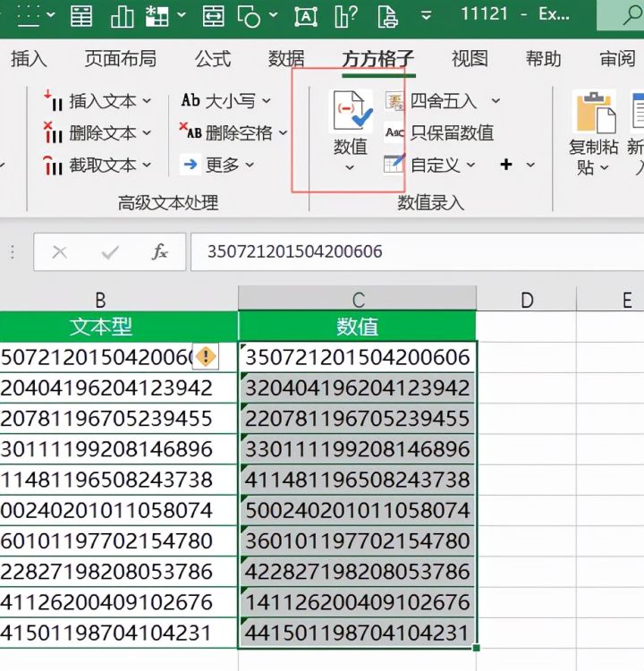Image resolution: width=644 pixels, height=671 pixels.
Task: Expand the dropdown arrow under 数值
Action: [x=350, y=167]
